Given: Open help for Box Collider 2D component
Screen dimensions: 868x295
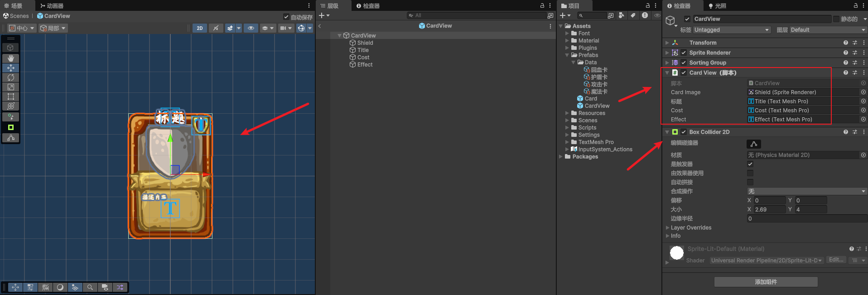Looking at the screenshot, I should (846, 132).
